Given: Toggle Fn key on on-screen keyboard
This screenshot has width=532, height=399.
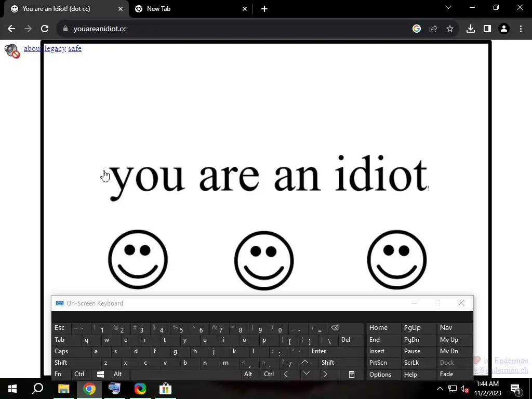Looking at the screenshot, I should 61,374.
